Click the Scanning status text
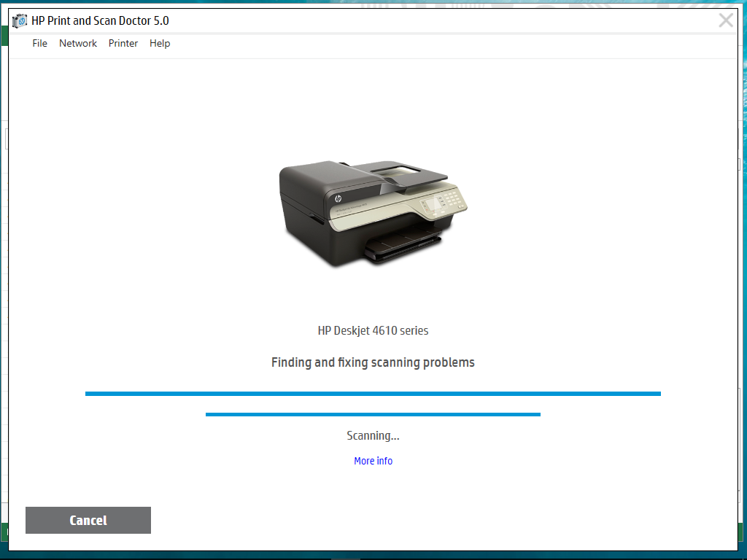This screenshot has width=747, height=560. click(x=373, y=435)
